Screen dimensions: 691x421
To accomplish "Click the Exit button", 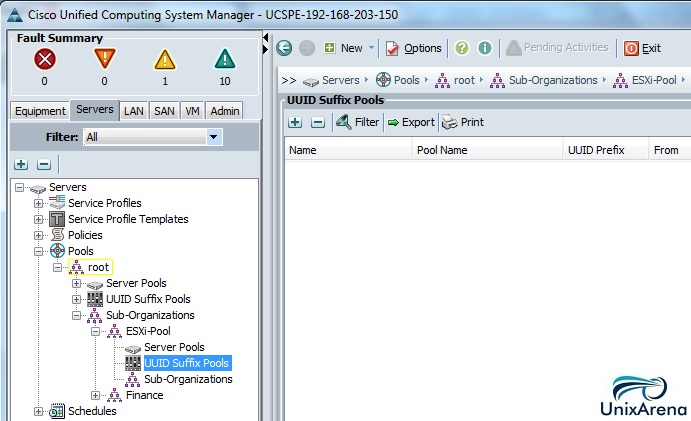I will 642,48.
